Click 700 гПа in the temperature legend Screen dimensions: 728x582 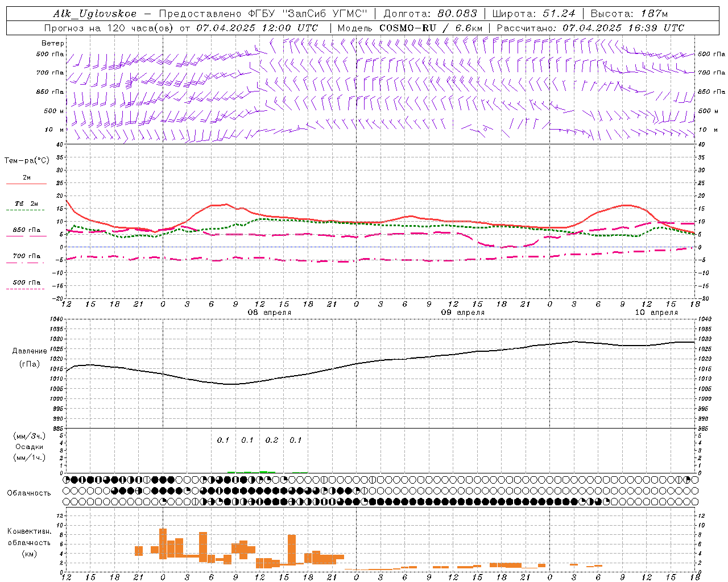pyautogui.click(x=27, y=256)
